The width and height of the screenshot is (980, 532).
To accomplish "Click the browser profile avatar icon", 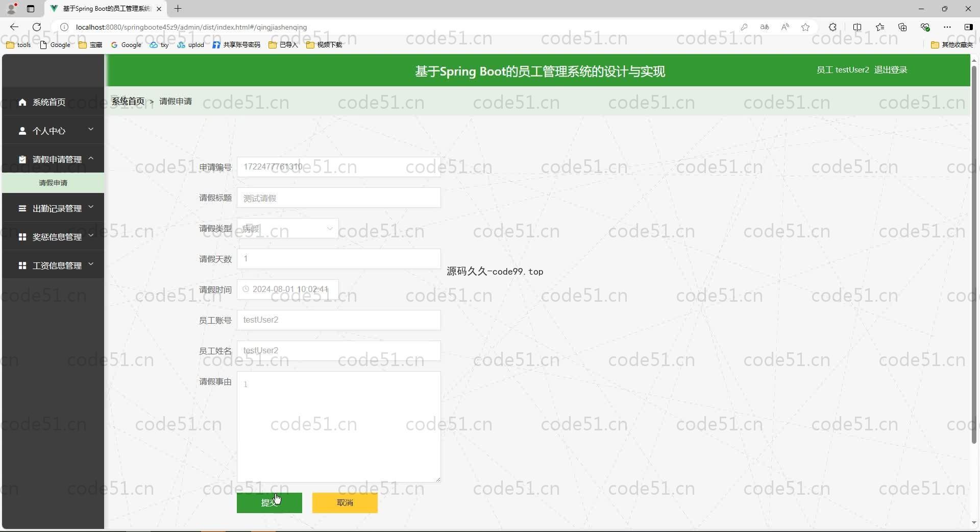I will tap(11, 9).
